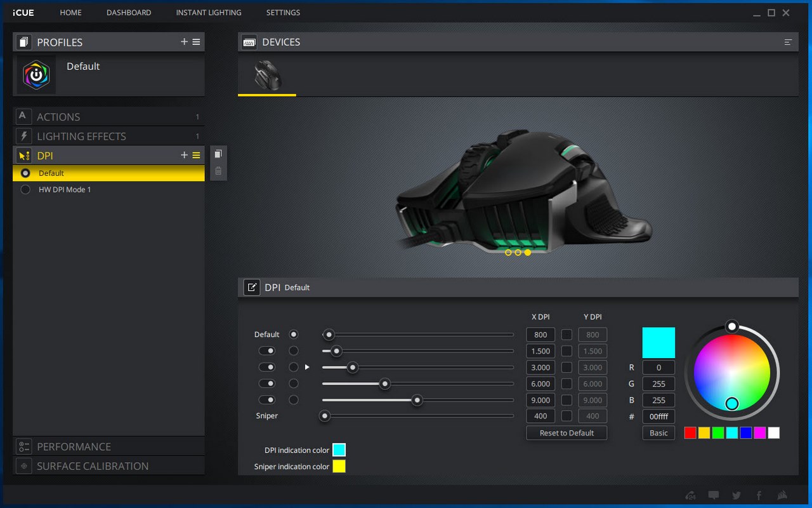Open the Sniper indication color swatch
Viewport: 812px width, 508px height.
[339, 466]
